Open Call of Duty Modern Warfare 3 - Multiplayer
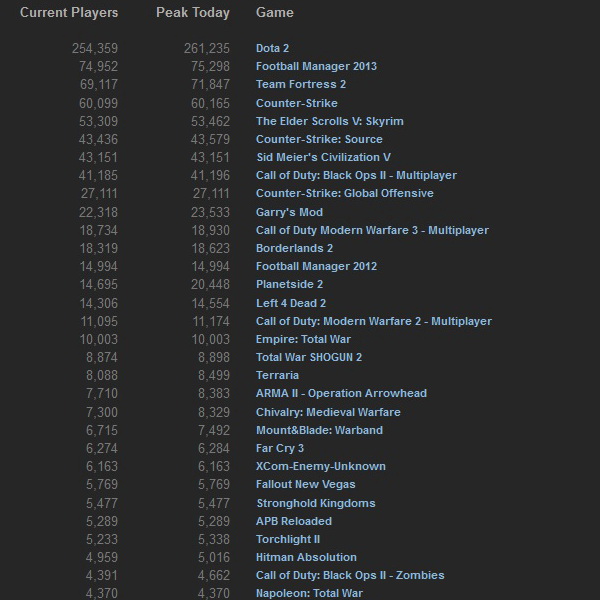This screenshot has height=600, width=600. pyautogui.click(x=372, y=230)
